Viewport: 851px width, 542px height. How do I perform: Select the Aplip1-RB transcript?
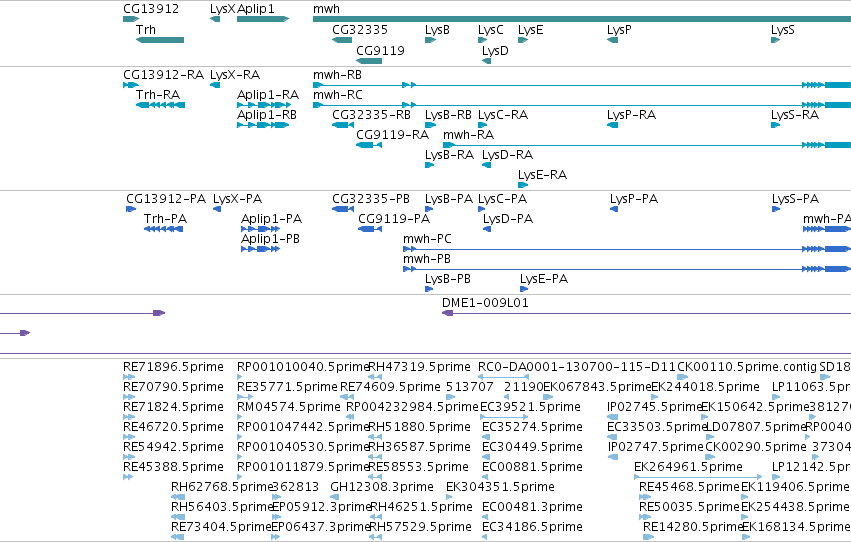pos(263,125)
